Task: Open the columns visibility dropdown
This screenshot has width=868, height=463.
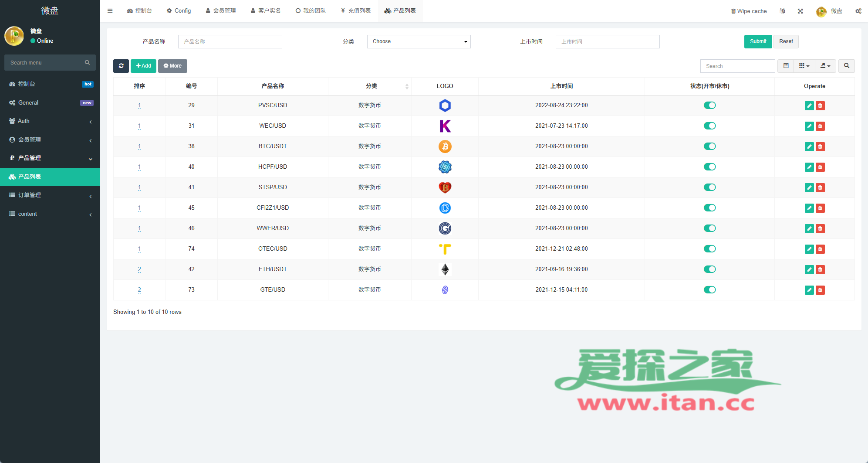Action: pyautogui.click(x=804, y=66)
